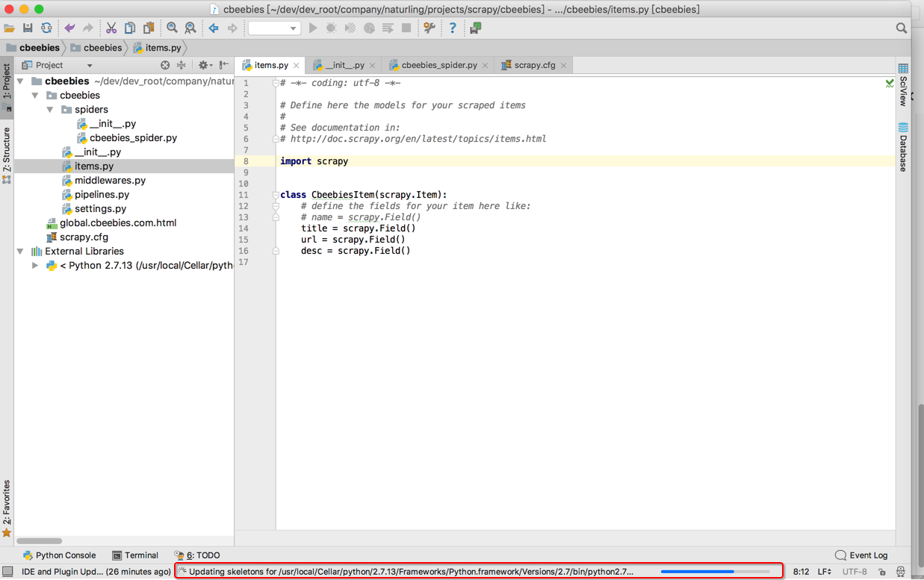Screen dimensions: 924x580
Task: Click the Save All toolbar icon
Action: 28,28
